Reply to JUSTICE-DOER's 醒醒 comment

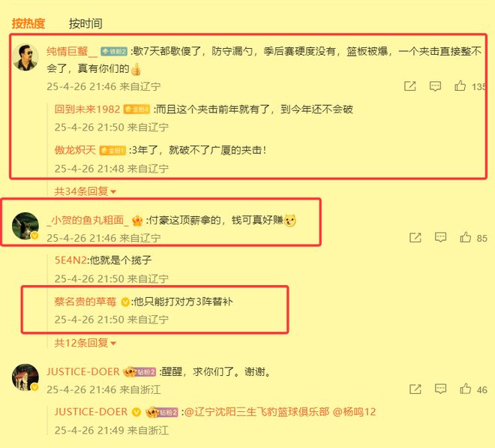coord(440,389)
